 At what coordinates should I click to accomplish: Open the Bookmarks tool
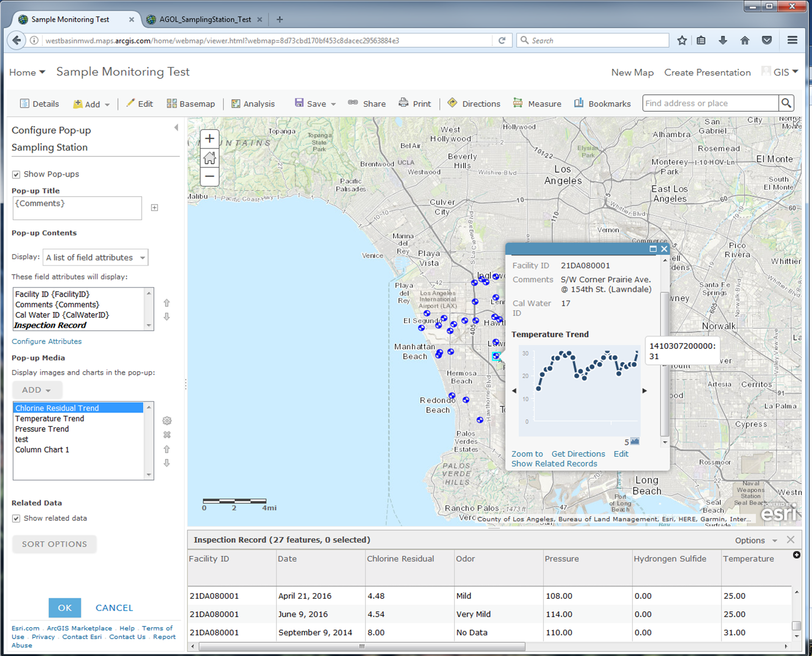602,103
